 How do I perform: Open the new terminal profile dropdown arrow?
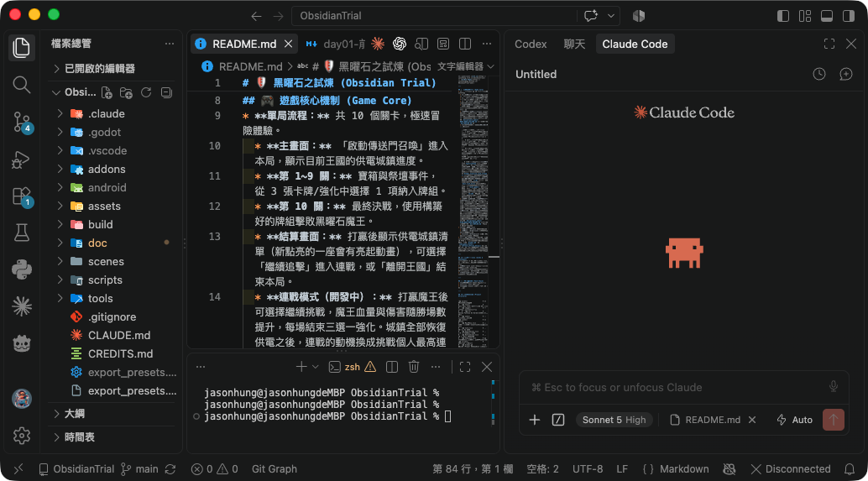[x=316, y=367]
